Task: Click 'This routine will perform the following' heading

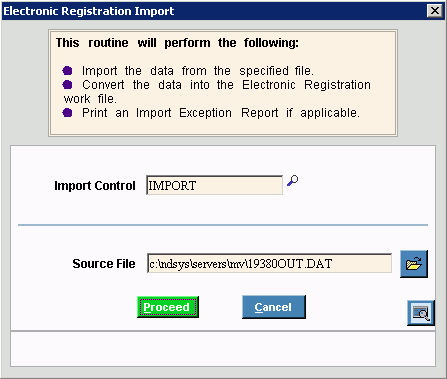Action: pyautogui.click(x=177, y=43)
